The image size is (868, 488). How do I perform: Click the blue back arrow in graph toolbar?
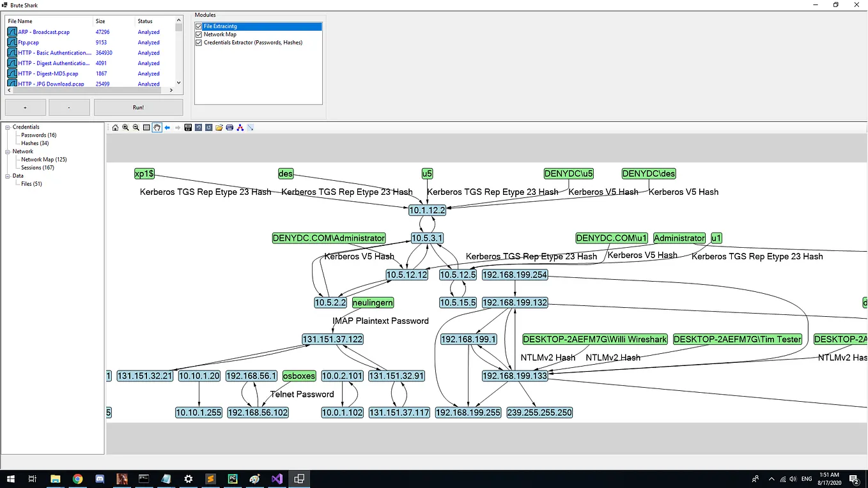(167, 128)
